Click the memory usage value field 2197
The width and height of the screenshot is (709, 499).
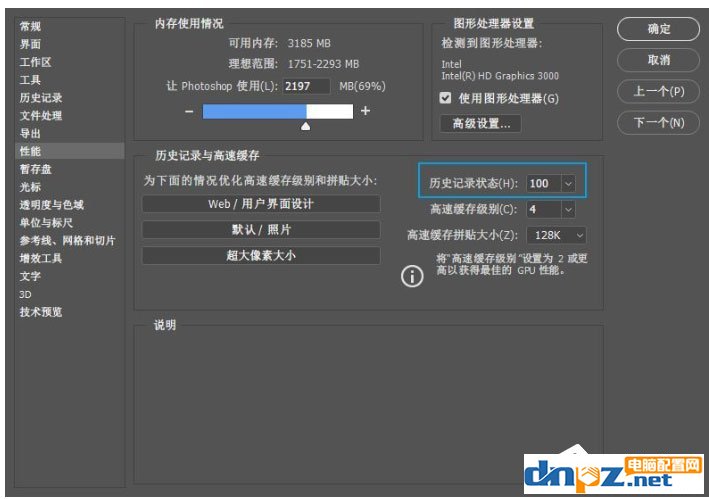(306, 86)
